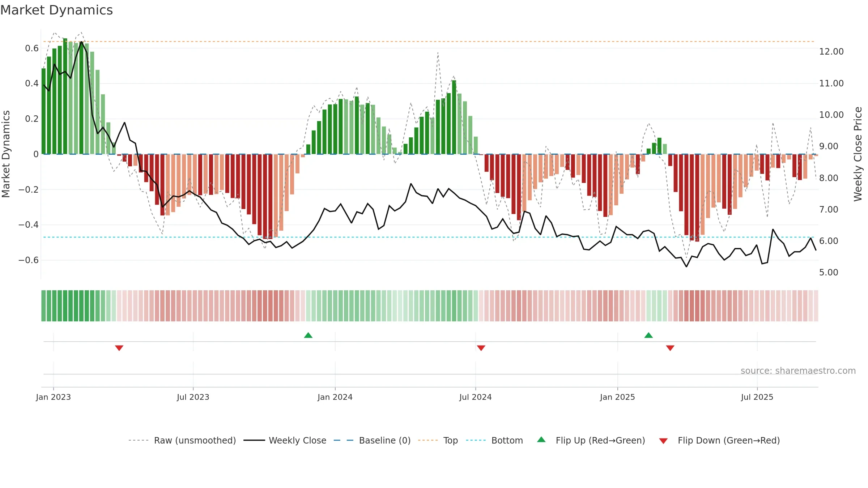Click the 11.00 right axis price label
Image resolution: width=868 pixels, height=488 pixels.
point(831,84)
